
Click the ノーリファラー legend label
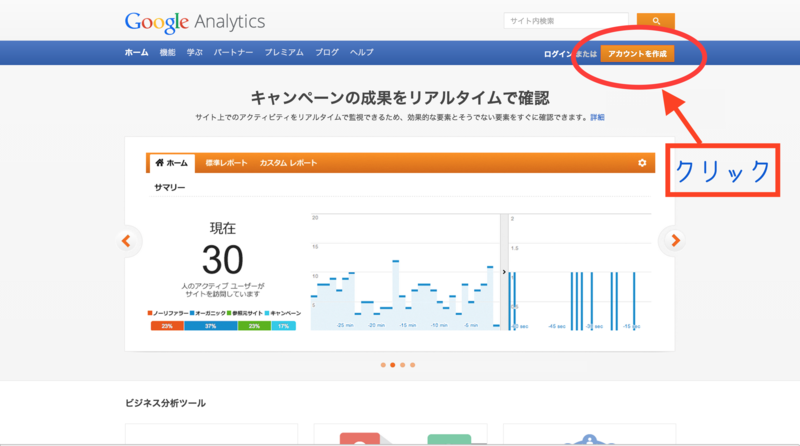coord(170,313)
